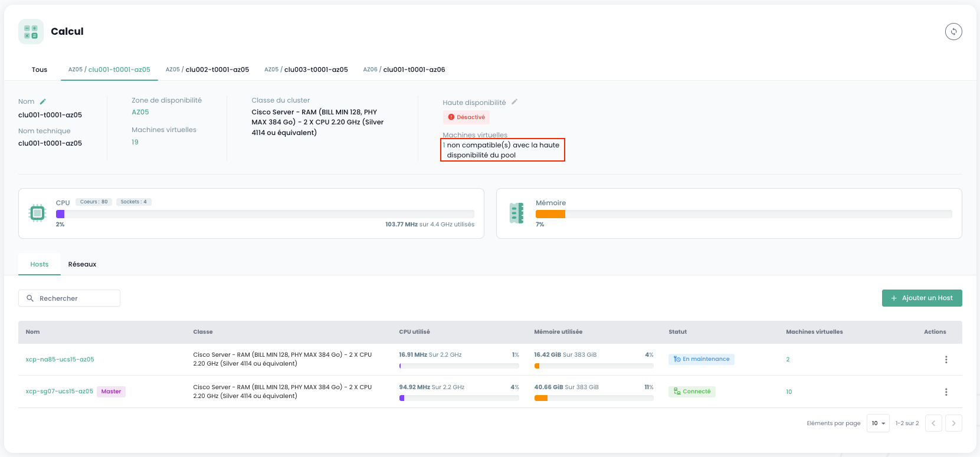This screenshot has height=457, width=980.
Task: Select the AZ06 clu001-t0001-az06 tab
Action: [x=404, y=70]
